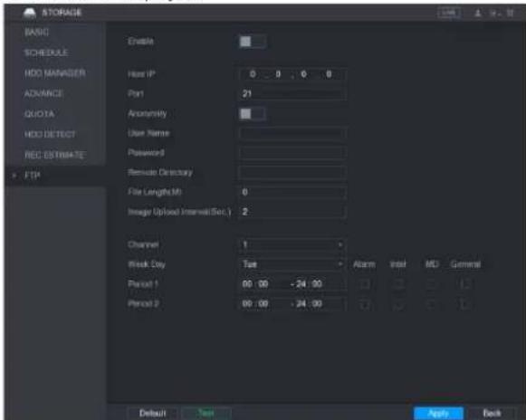Click the LIVE button in the header
Viewport: 526px width, 420px height.
pos(449,13)
